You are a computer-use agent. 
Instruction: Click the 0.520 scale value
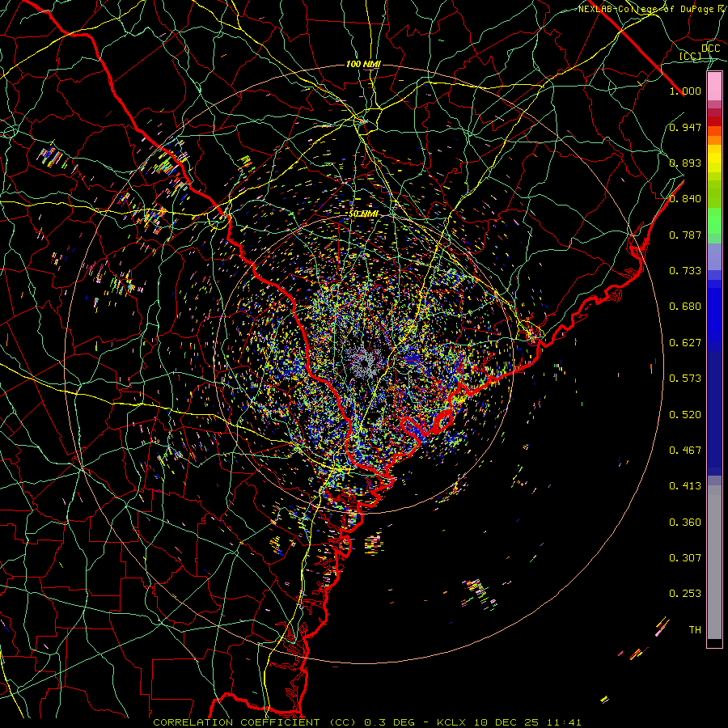point(685,415)
